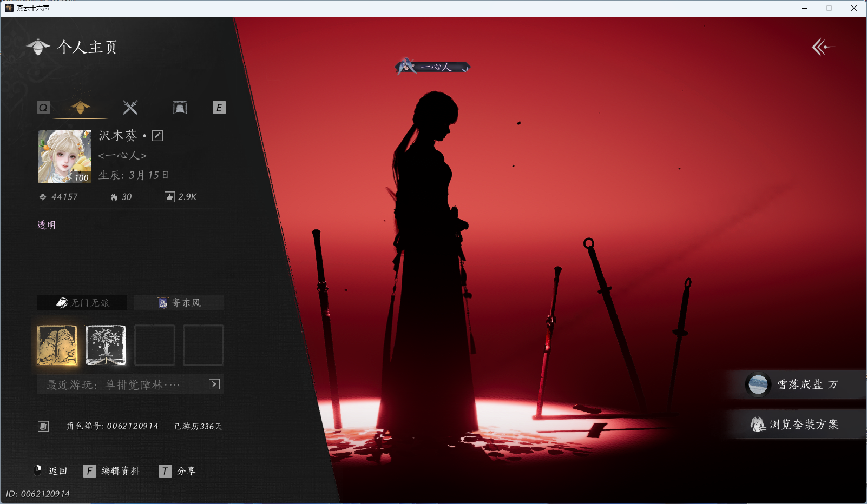Image resolution: width=867 pixels, height=504 pixels.
Task: Open the gate-shaped tab icon
Action: (180, 108)
